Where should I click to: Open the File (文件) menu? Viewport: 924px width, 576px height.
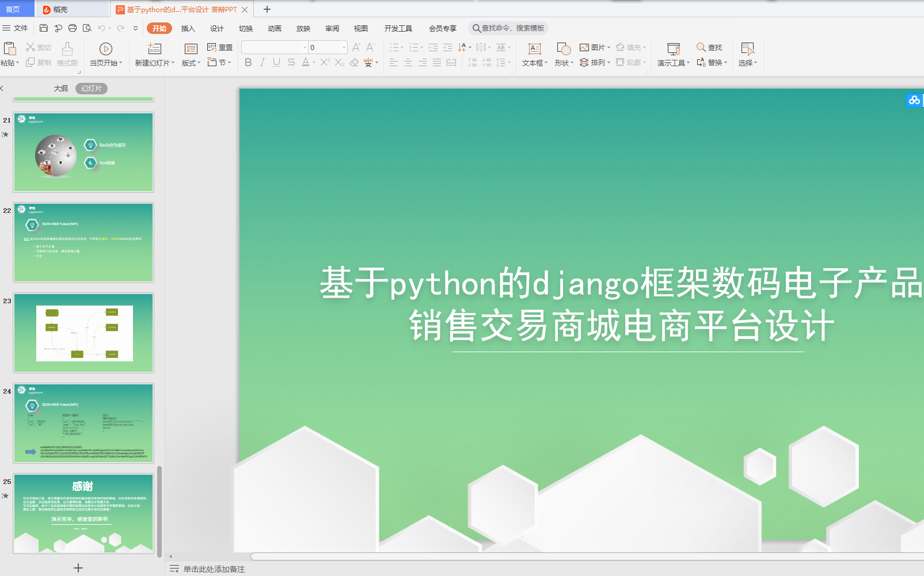(x=16, y=28)
